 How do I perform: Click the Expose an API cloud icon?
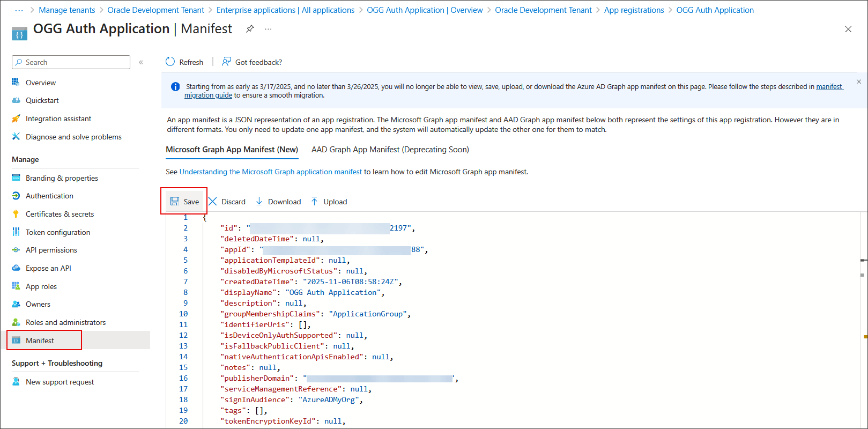click(x=16, y=268)
